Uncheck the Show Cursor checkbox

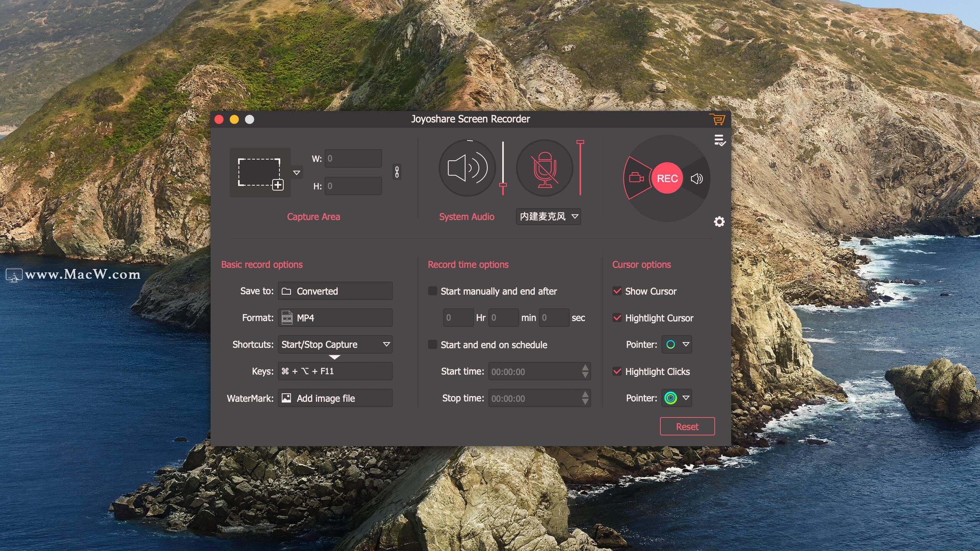617,291
